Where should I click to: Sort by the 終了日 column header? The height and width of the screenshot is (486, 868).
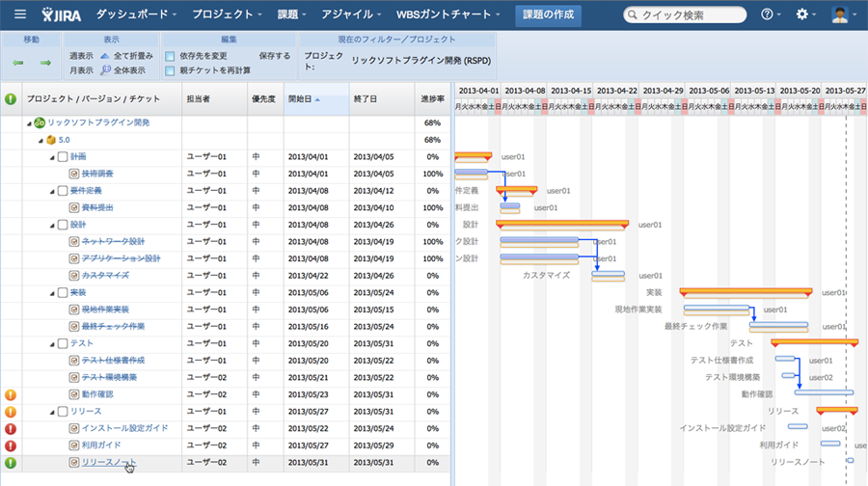tap(381, 99)
